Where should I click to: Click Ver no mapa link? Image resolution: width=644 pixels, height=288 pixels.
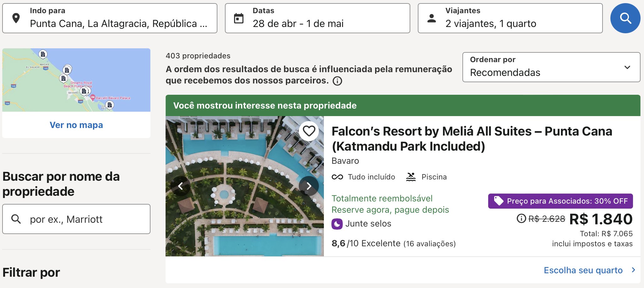(x=76, y=125)
